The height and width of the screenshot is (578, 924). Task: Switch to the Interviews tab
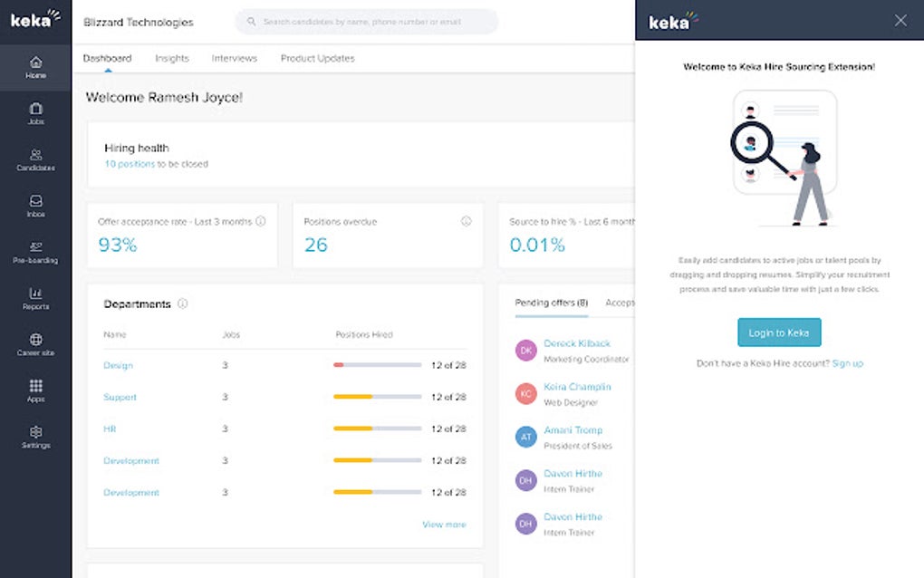coord(234,58)
